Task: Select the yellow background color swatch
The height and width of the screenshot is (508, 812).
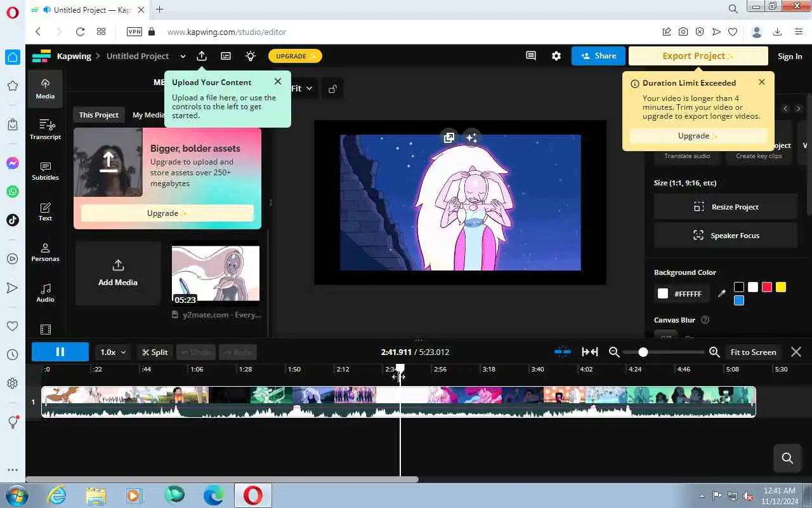Action: click(x=781, y=287)
